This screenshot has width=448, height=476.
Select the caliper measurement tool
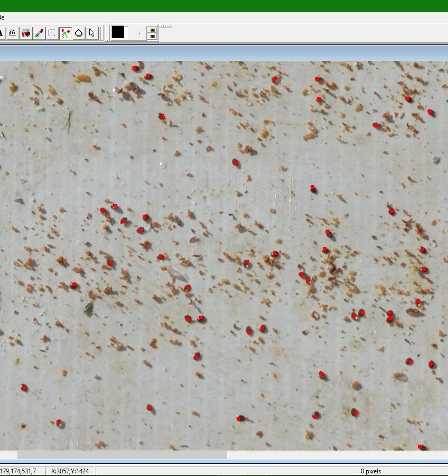point(12,33)
